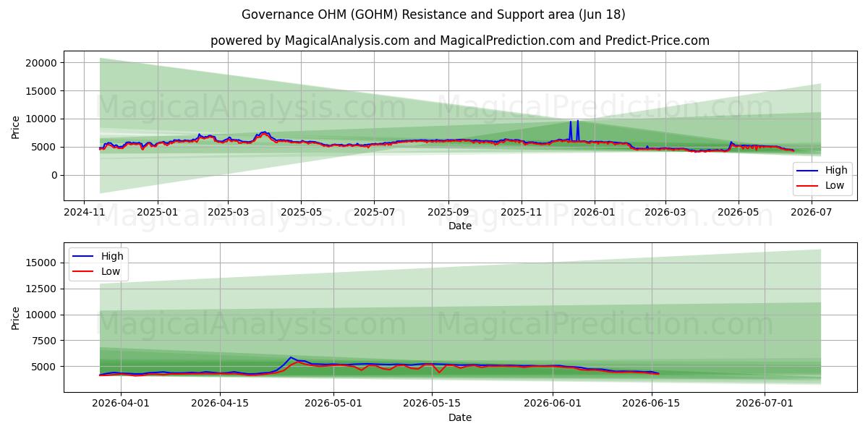Click the bottom chart date label 2026-04-15
Image resolution: width=868 pixels, height=434 pixels.
(x=219, y=404)
